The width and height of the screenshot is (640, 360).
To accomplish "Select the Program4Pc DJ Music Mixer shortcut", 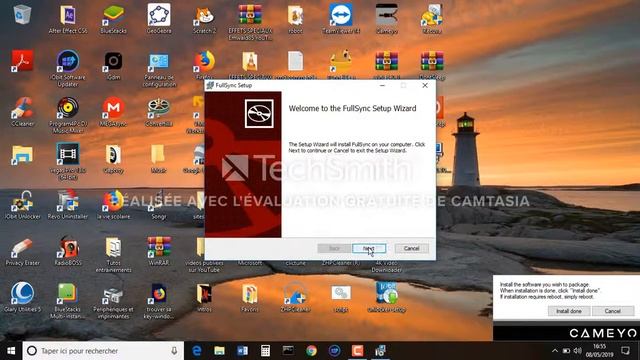I will [68, 115].
